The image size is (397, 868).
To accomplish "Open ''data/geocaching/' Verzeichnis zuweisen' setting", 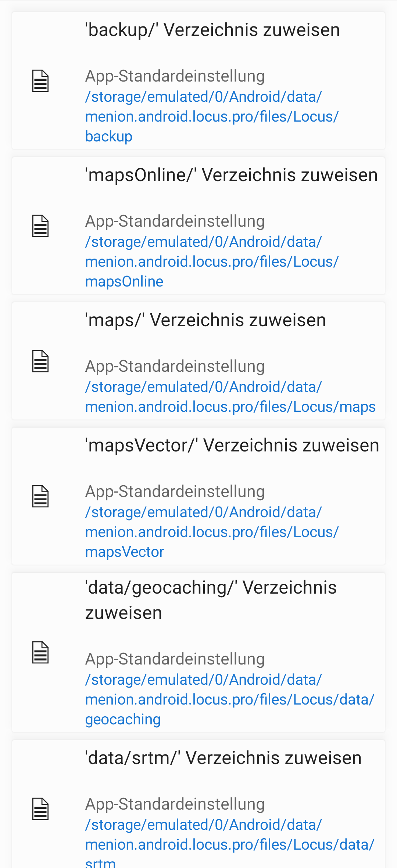I will pos(198,652).
